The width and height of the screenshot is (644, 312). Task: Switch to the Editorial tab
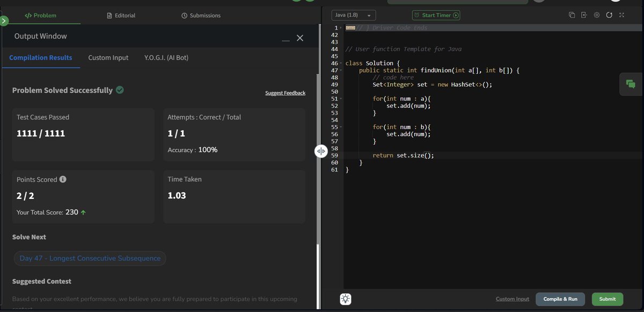click(121, 16)
